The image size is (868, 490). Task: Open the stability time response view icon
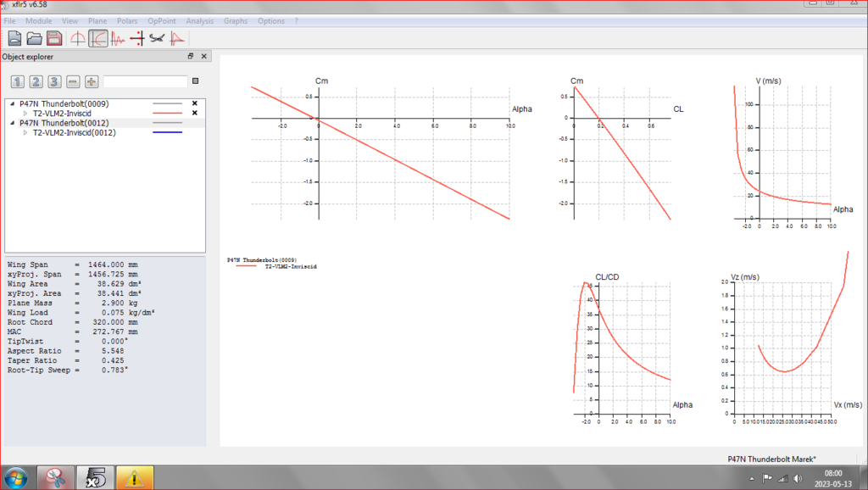tap(118, 38)
